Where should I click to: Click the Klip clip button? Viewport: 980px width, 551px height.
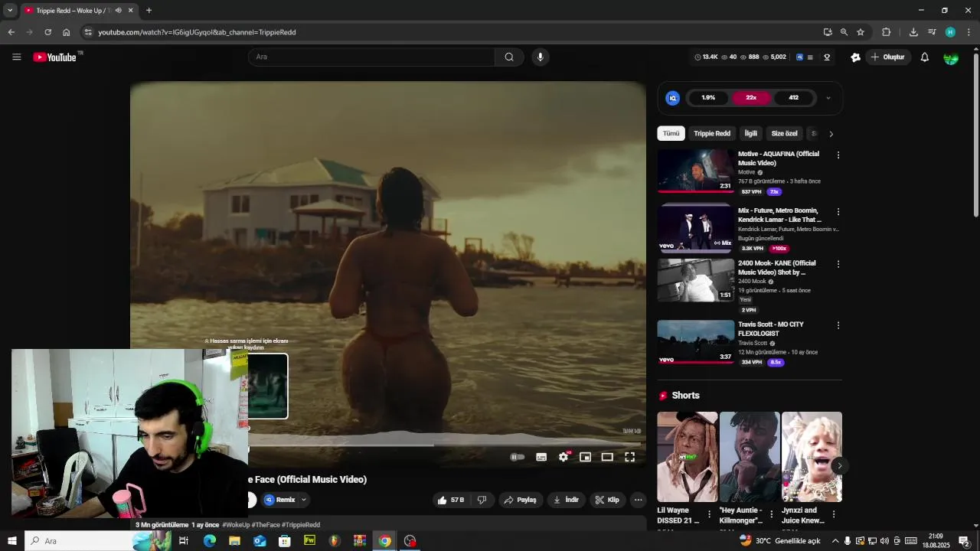coord(608,500)
